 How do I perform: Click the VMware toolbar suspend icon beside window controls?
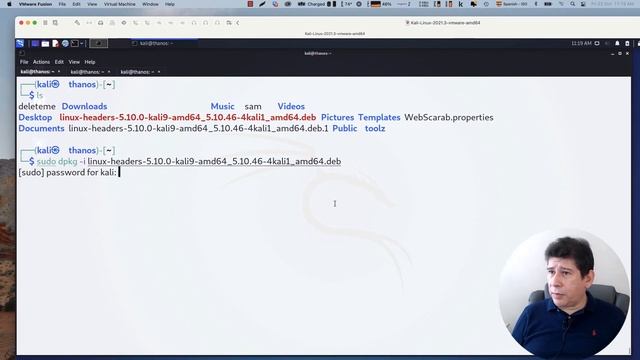[x=46, y=23]
